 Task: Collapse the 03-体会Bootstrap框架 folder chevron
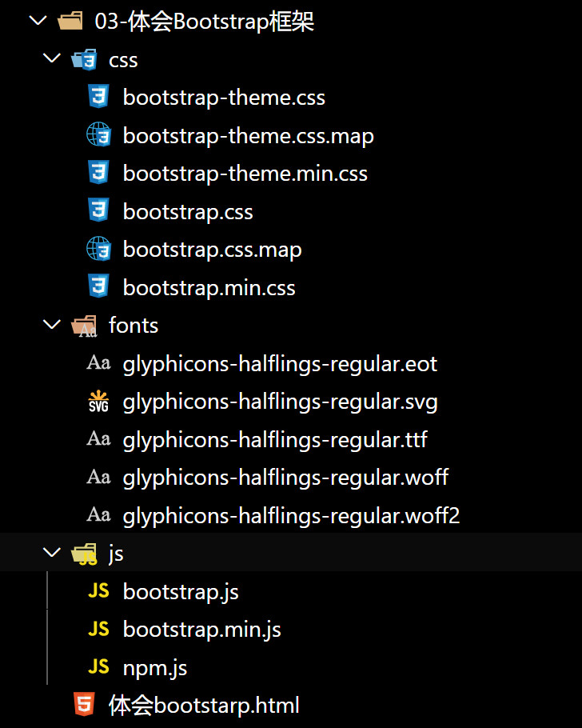point(38,21)
